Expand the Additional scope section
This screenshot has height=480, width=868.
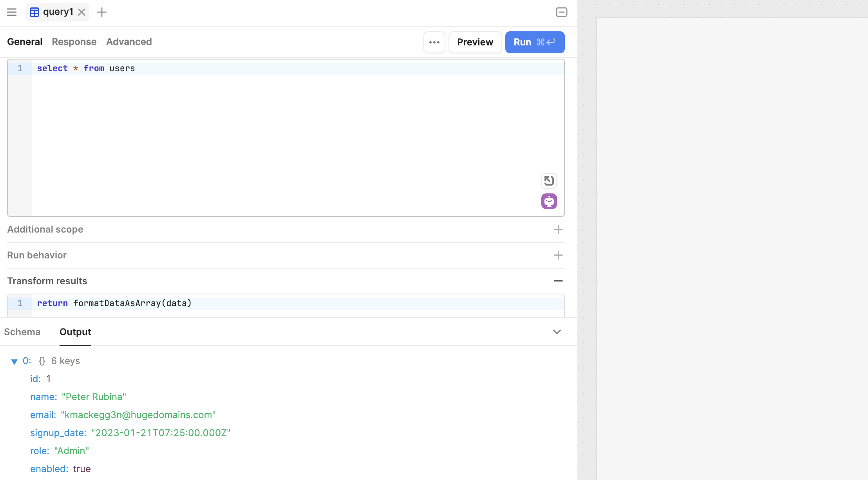[558, 229]
